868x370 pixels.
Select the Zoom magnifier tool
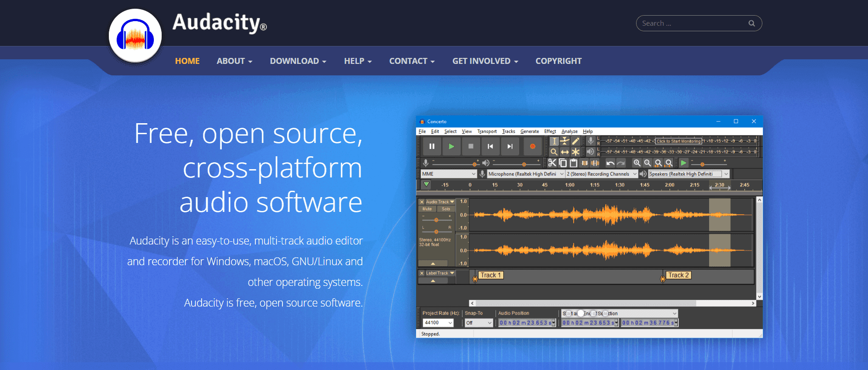[554, 152]
